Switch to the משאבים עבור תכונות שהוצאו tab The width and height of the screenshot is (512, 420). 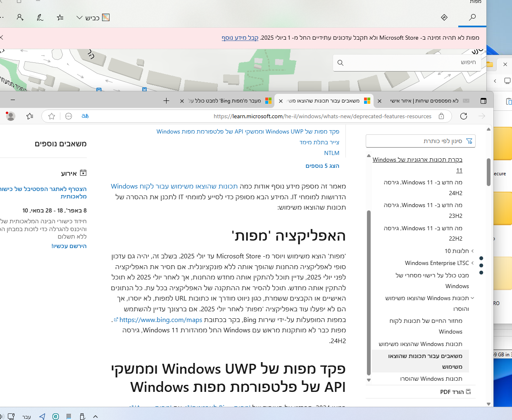[323, 101]
